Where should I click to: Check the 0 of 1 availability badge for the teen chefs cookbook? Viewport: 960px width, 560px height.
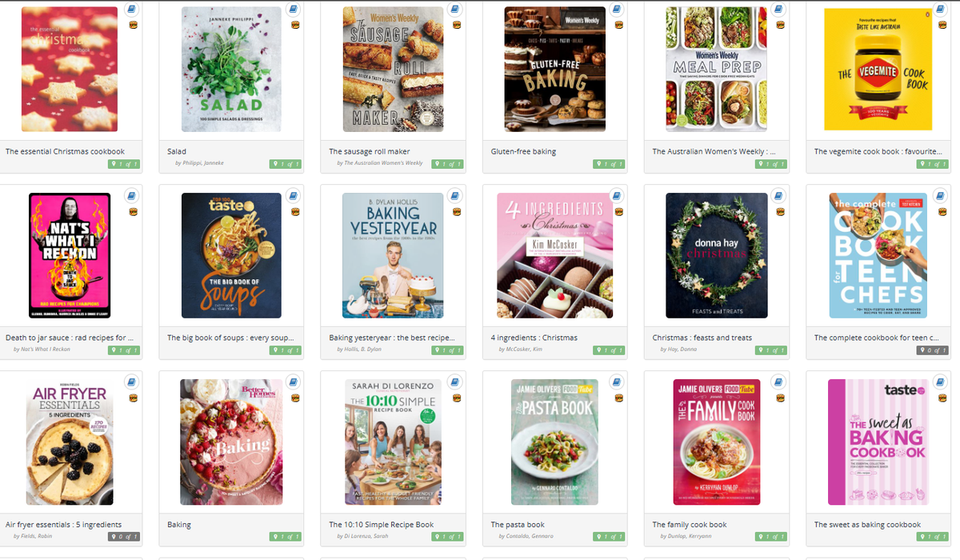pos(933,350)
